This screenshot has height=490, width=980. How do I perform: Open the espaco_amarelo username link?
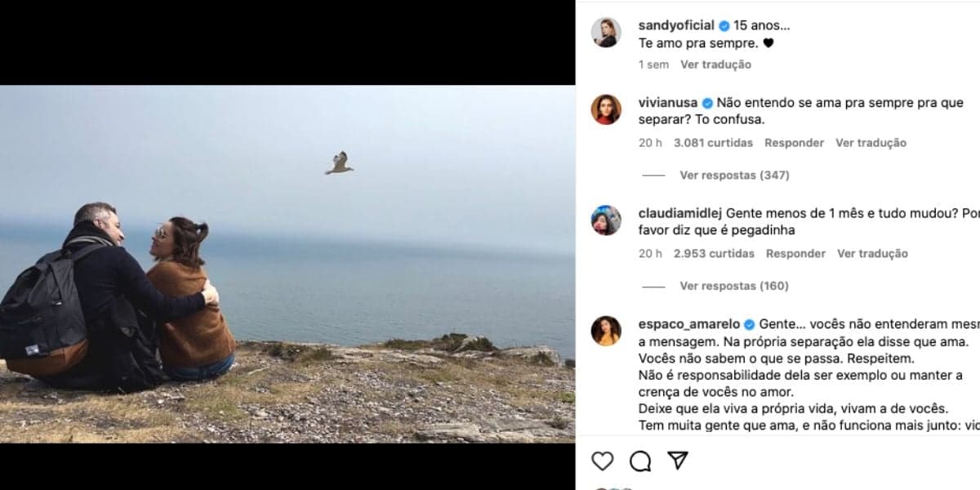[x=689, y=324]
